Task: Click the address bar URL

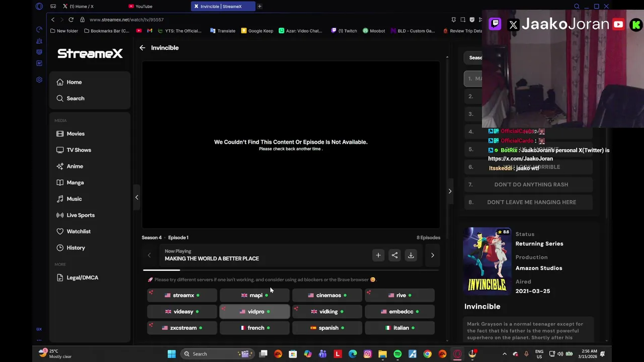Action: click(x=127, y=20)
